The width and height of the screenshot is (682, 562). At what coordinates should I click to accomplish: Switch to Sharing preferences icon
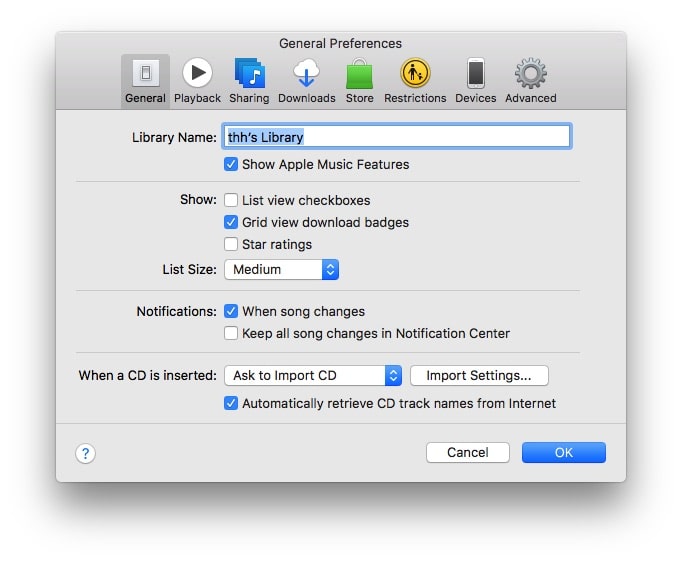click(x=249, y=74)
